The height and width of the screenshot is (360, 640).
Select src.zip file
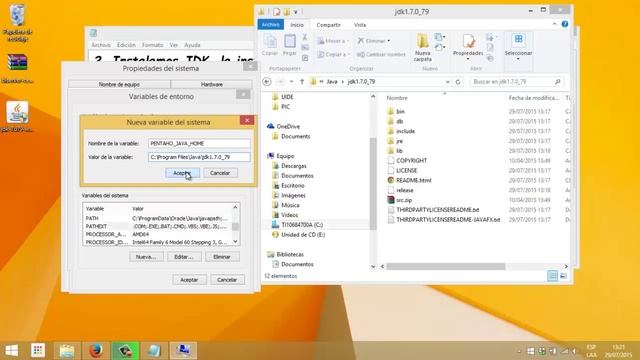[x=404, y=200]
